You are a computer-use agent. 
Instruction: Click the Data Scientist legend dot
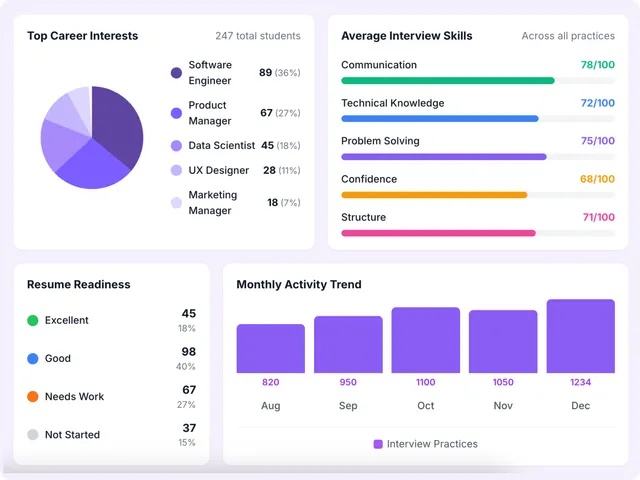tap(177, 146)
